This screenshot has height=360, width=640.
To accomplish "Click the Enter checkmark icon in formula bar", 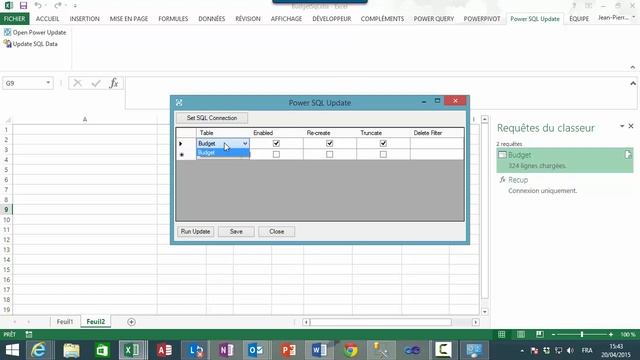I will (x=96, y=83).
